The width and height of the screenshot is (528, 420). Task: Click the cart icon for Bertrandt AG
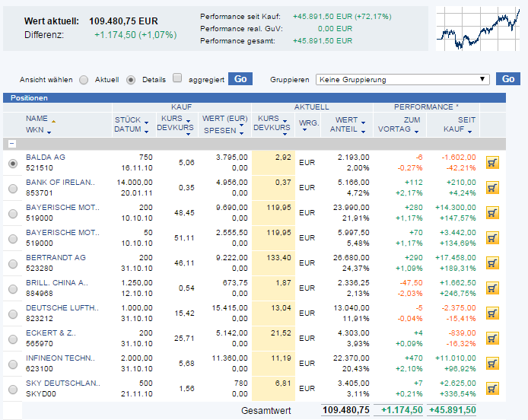pyautogui.click(x=492, y=263)
